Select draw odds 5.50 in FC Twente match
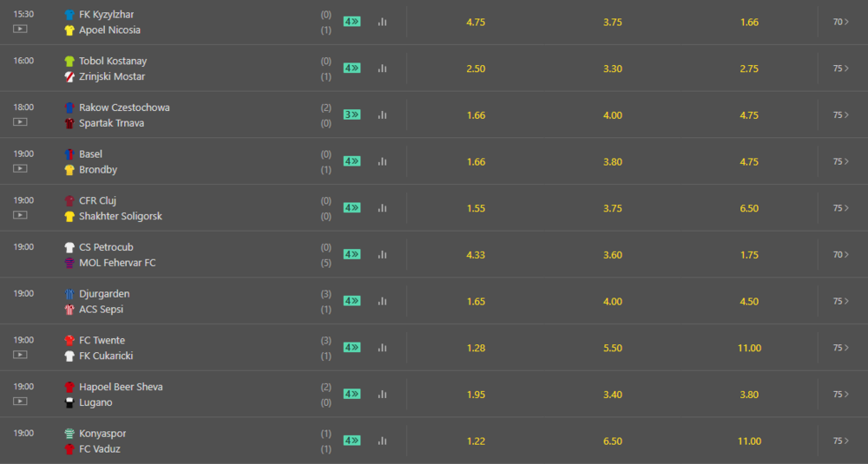 [x=613, y=348]
